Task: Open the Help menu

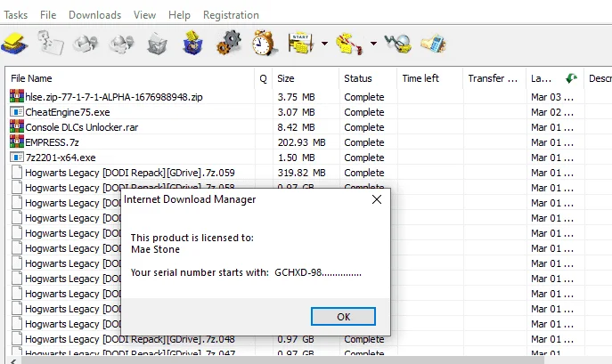Action: click(x=179, y=15)
